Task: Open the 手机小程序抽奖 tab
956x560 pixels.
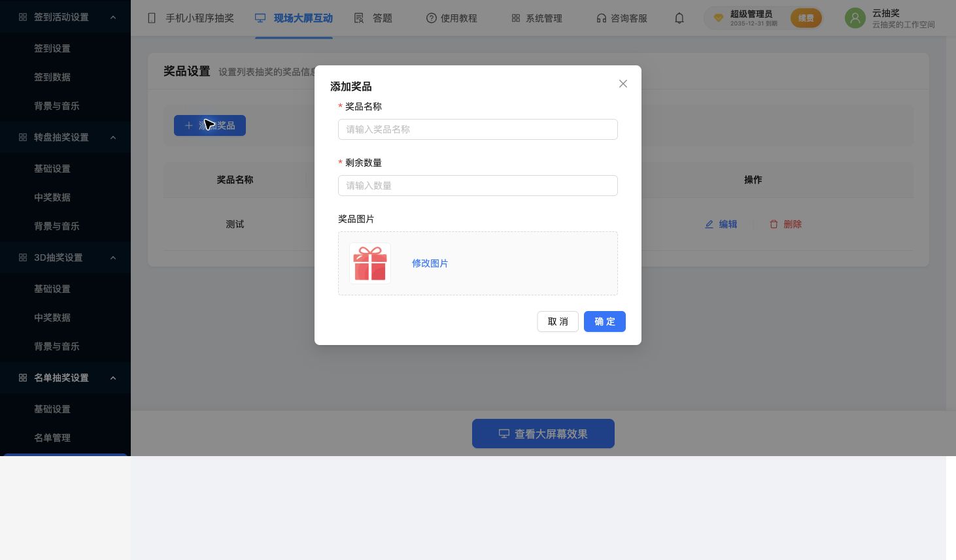Action: point(190,18)
